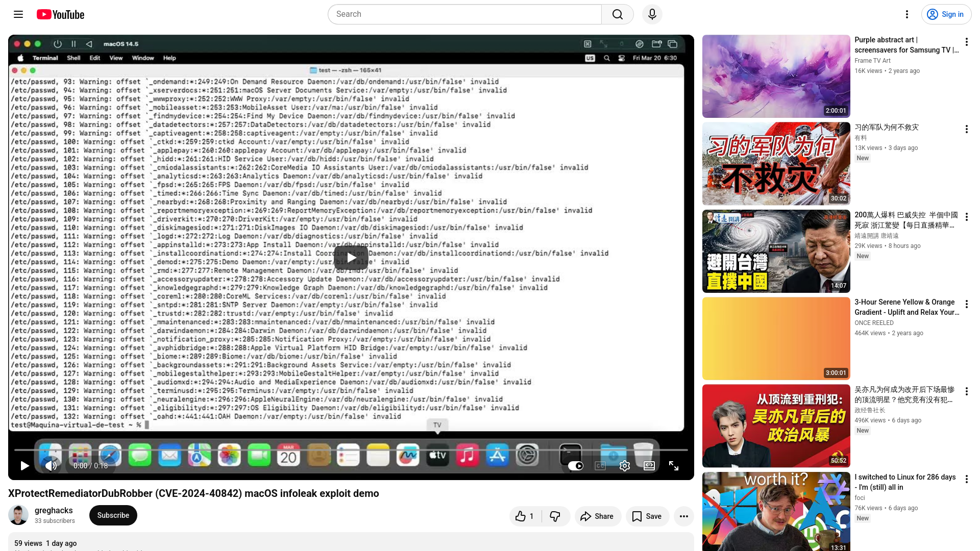Click Apple logo in video's menu bar
This screenshot has width=980, height=551.
20,58
